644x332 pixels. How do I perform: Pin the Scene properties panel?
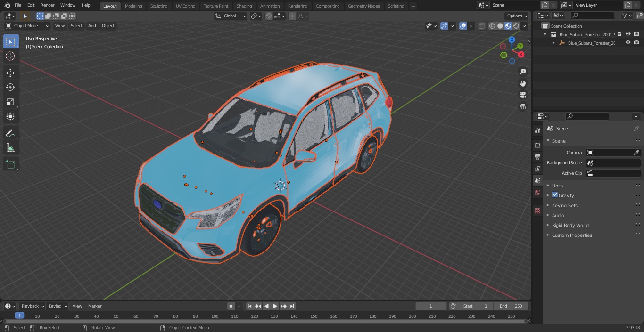(636, 129)
